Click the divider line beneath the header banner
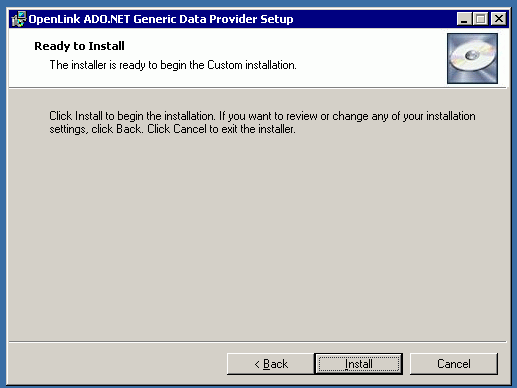This screenshot has height=388, width=517. pos(258,88)
